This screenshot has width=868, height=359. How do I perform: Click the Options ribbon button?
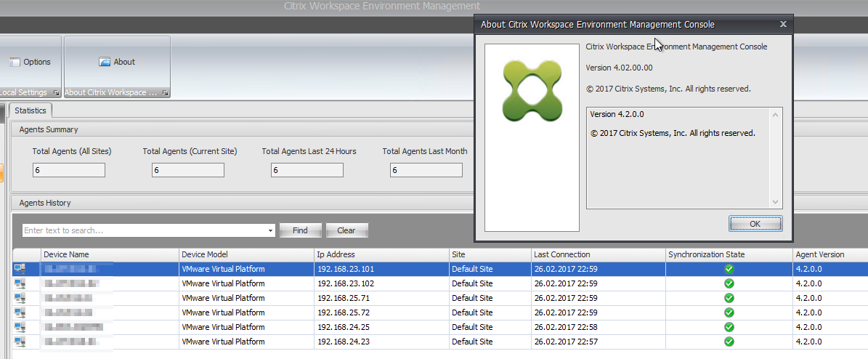[30, 62]
